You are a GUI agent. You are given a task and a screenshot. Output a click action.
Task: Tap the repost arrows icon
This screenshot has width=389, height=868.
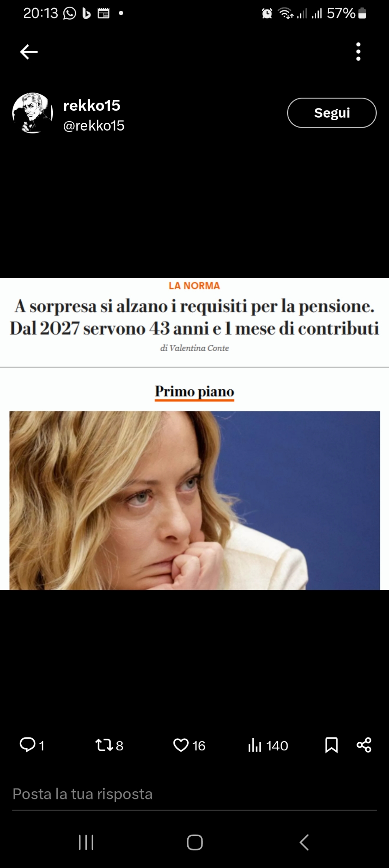(x=104, y=745)
